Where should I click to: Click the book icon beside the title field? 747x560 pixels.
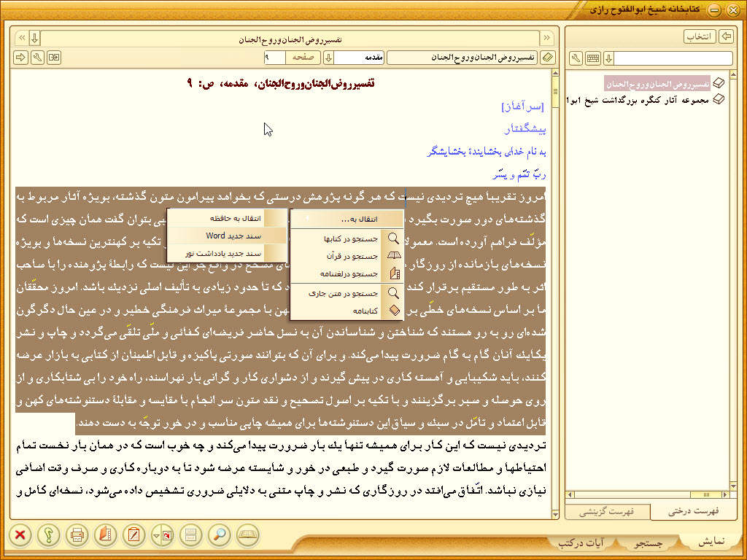[548, 58]
